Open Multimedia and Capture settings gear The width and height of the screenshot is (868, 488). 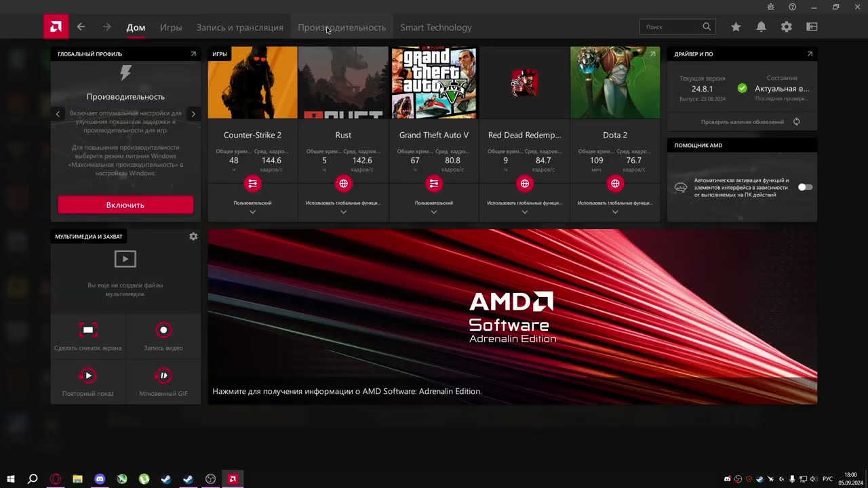coord(193,237)
